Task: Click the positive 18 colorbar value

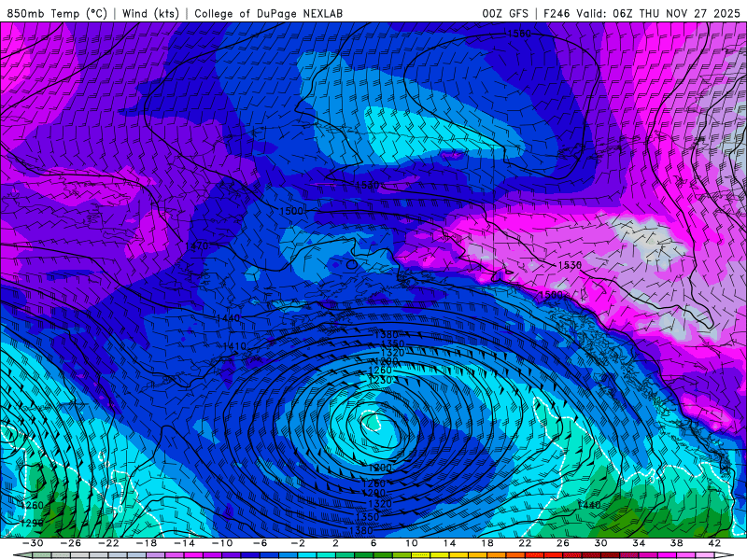Action: pyautogui.click(x=486, y=543)
